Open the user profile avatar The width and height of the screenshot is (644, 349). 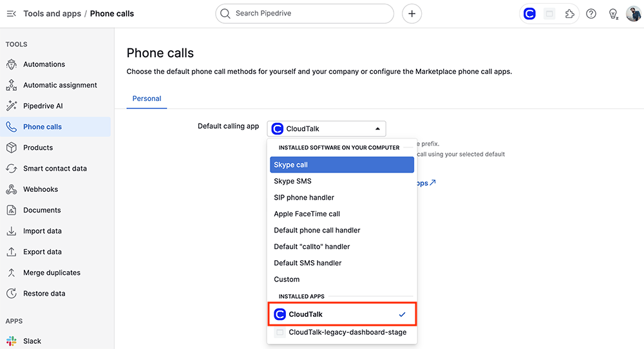pyautogui.click(x=633, y=14)
